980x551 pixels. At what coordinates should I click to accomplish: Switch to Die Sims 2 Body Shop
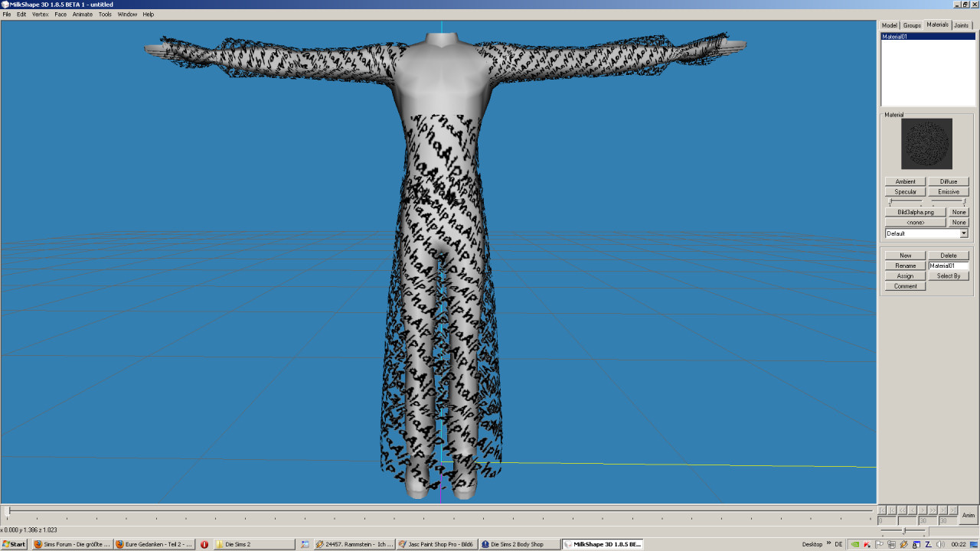point(520,544)
